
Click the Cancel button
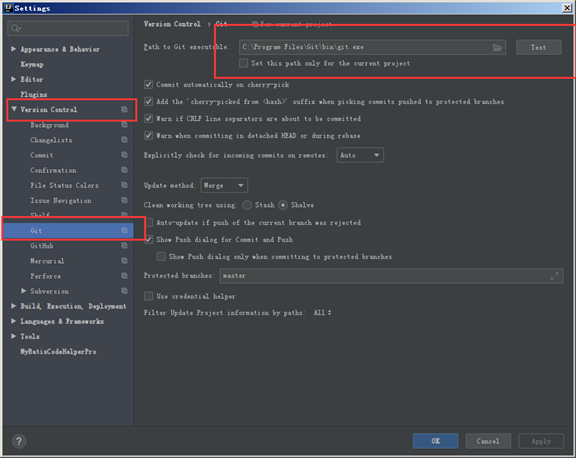point(488,441)
